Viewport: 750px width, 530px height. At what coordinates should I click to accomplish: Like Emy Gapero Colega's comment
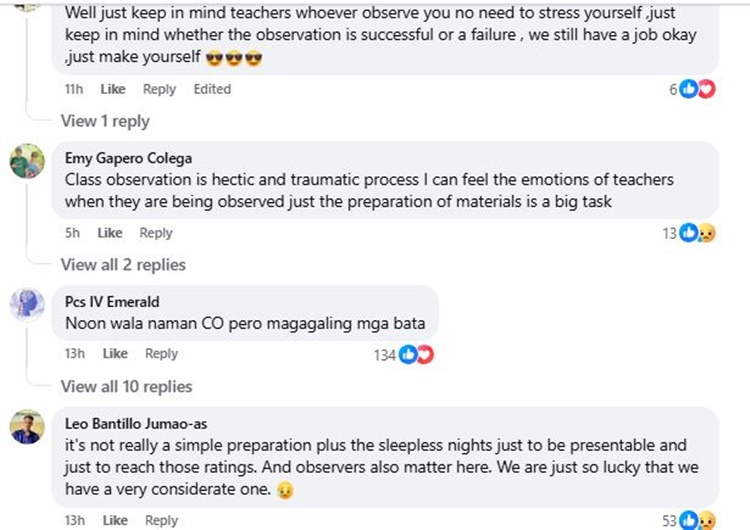tap(110, 233)
